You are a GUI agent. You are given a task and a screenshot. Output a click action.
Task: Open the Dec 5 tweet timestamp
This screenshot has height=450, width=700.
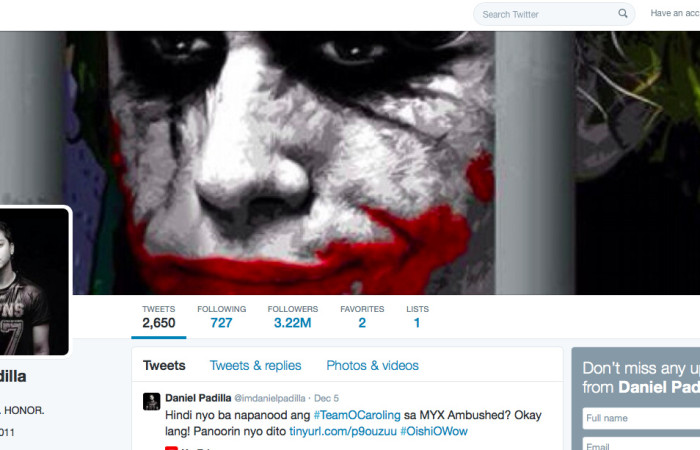(x=326, y=398)
